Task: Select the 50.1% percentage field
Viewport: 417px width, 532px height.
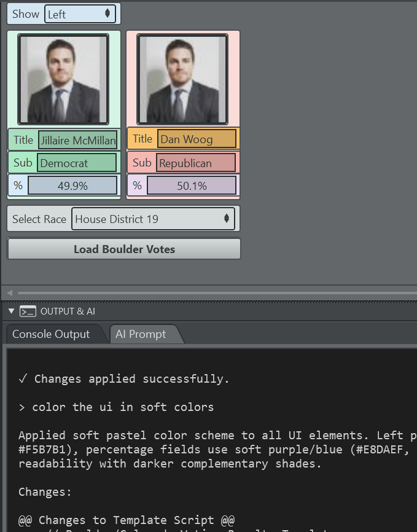Action: (192, 186)
